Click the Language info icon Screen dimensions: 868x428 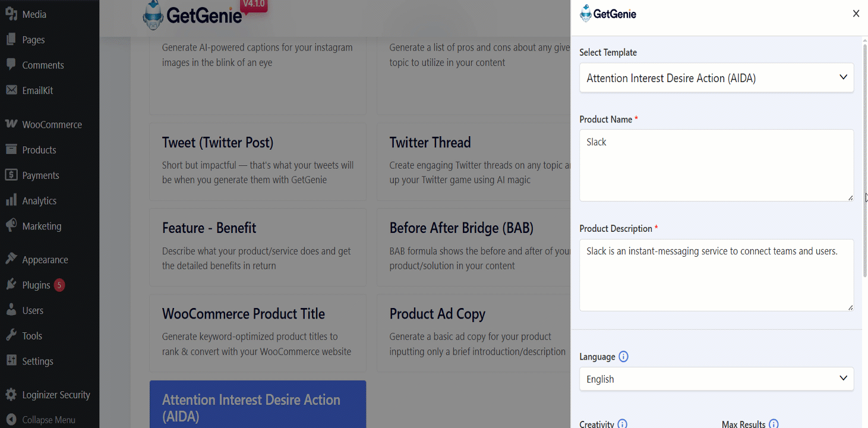(x=623, y=357)
